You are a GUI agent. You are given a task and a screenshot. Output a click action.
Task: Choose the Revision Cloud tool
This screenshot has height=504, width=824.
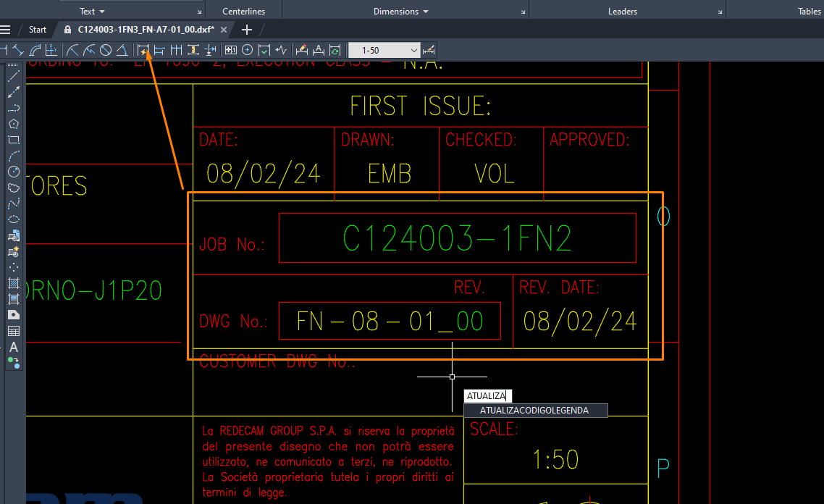point(13,188)
